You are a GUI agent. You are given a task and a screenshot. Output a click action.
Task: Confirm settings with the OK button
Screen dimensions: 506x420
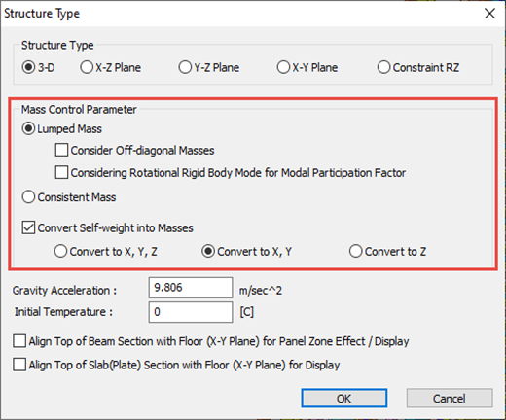click(x=344, y=398)
